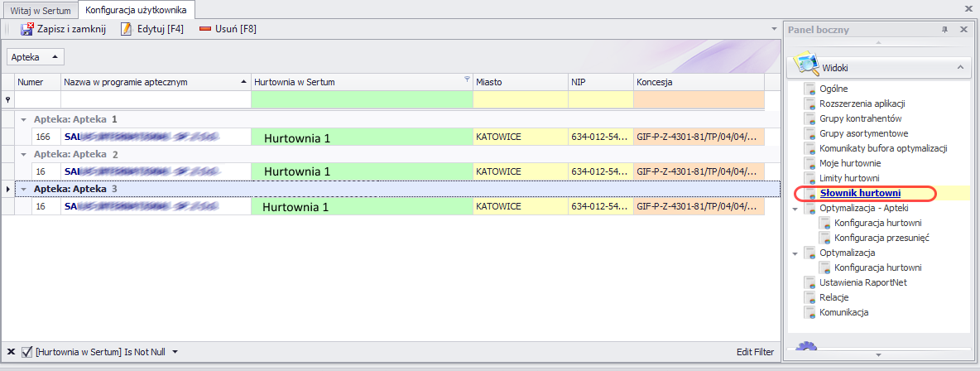
Task: Switch to the Witaj w Sertum tab
Action: [40, 11]
